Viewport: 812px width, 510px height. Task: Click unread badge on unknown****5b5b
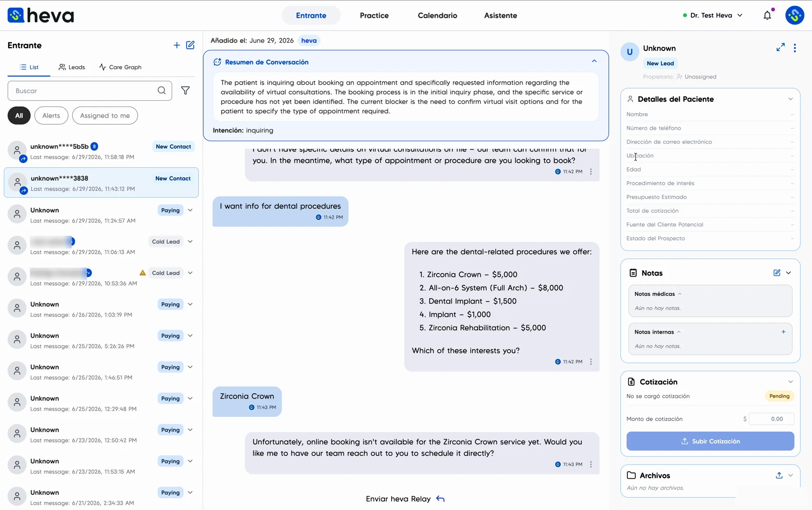pos(94,146)
